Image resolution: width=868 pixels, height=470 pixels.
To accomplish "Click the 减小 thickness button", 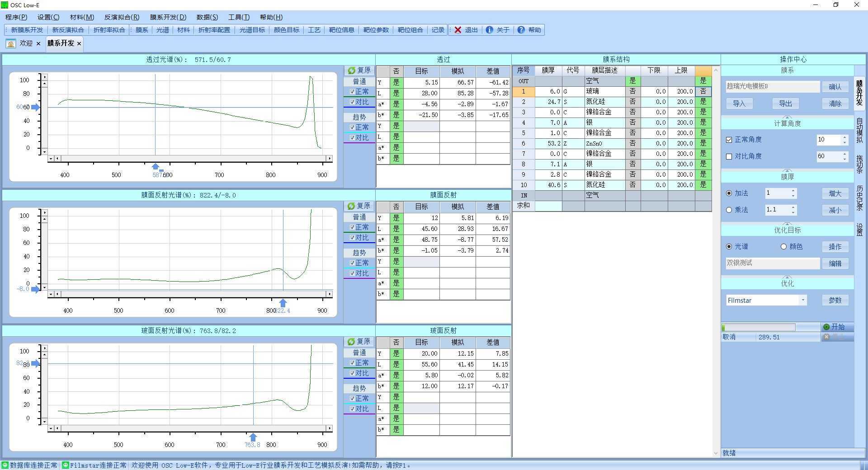I will tap(835, 210).
